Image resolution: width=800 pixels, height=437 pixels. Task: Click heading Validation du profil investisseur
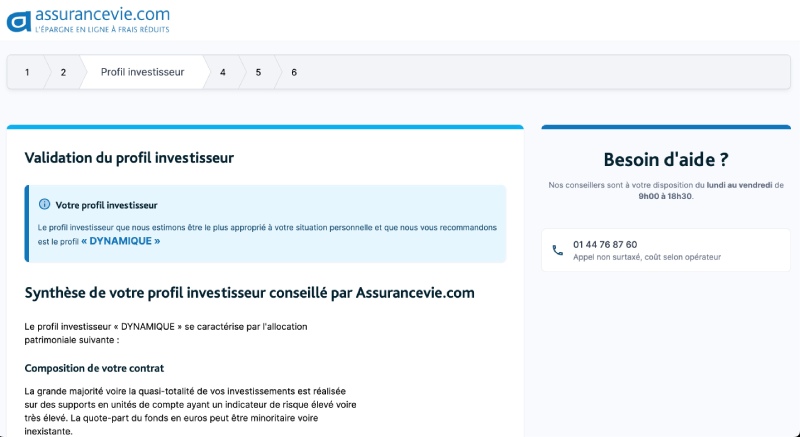[x=129, y=158]
